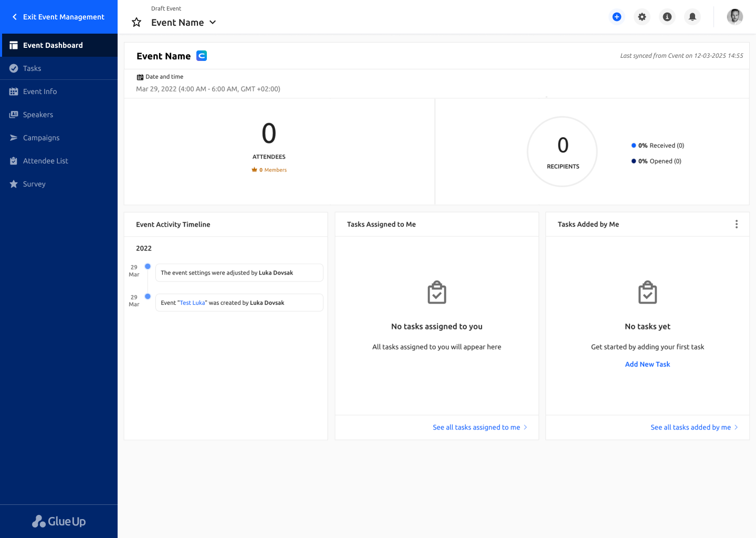Toggle the event favorite star
This screenshot has height=538, width=756.
tap(136, 22)
